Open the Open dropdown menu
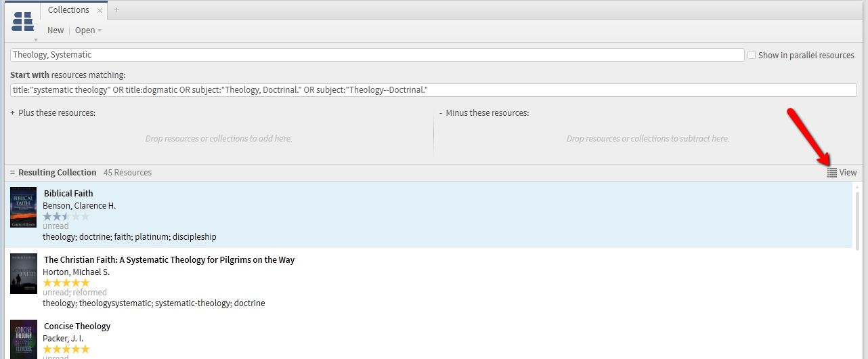The image size is (868, 359). coord(88,30)
